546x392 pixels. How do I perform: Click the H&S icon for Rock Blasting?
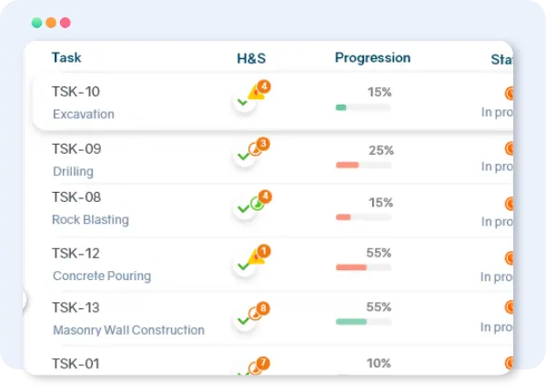click(246, 206)
